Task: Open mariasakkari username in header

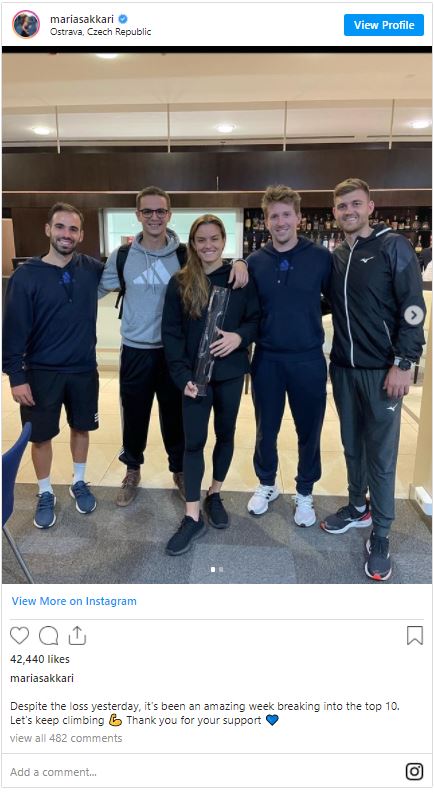Action: pyautogui.click(x=82, y=19)
